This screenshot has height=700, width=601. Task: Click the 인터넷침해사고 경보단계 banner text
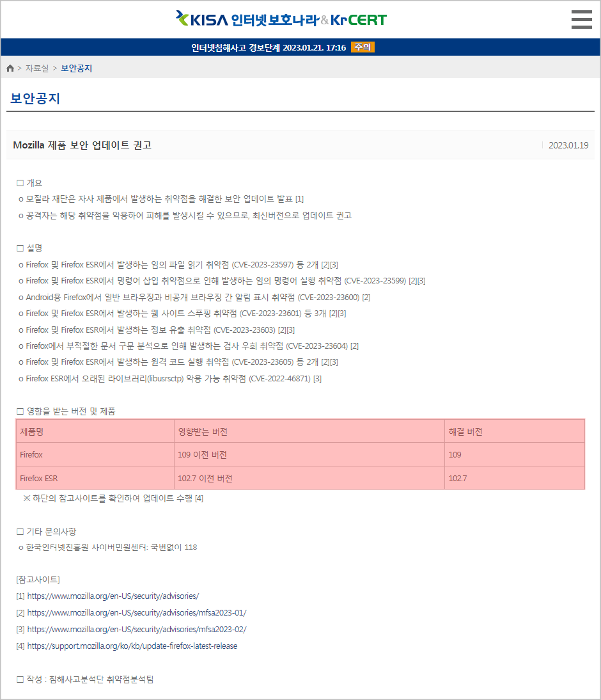[268, 47]
